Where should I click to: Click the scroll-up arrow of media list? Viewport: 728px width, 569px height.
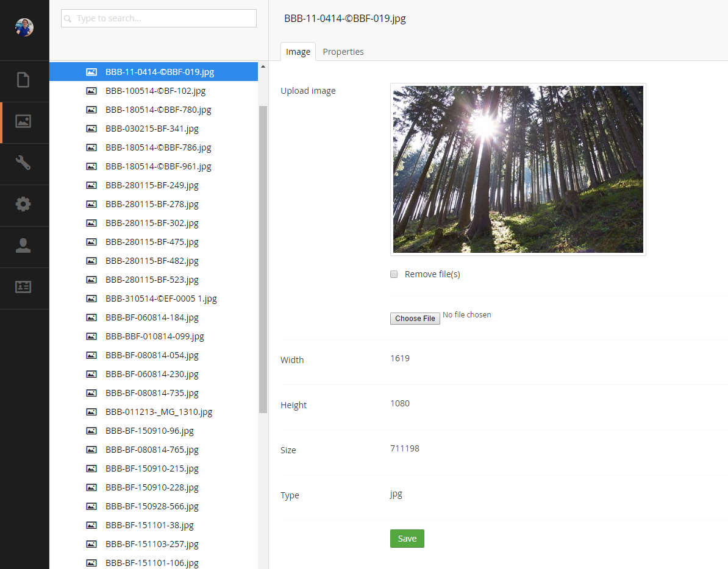(x=263, y=66)
